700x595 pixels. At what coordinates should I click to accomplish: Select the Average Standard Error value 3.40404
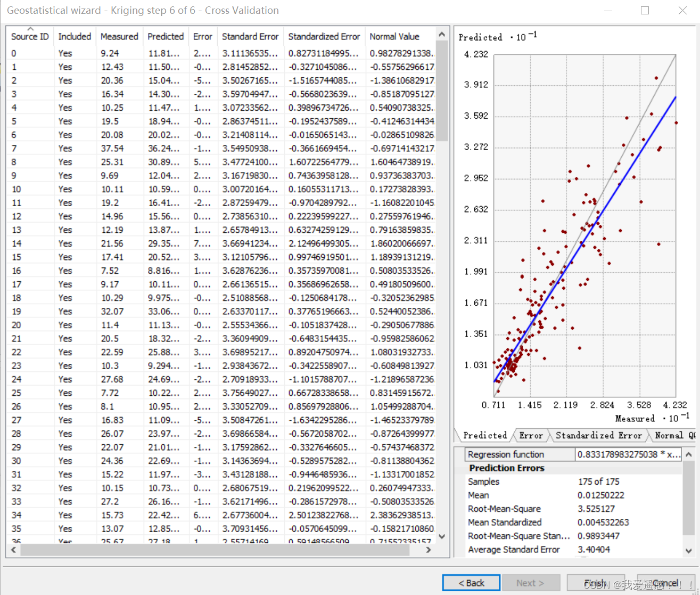tap(594, 550)
